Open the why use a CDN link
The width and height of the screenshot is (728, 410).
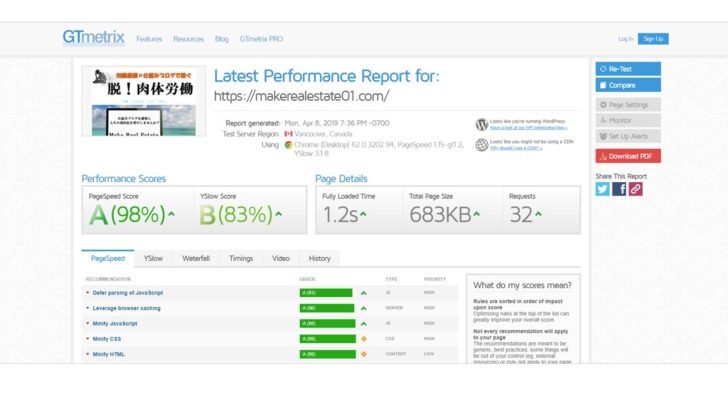[x=516, y=148]
